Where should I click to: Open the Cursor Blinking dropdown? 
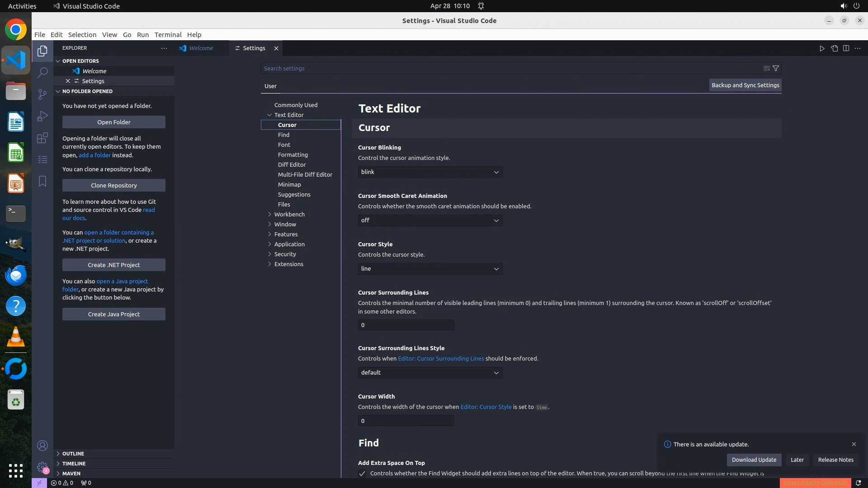pos(430,172)
